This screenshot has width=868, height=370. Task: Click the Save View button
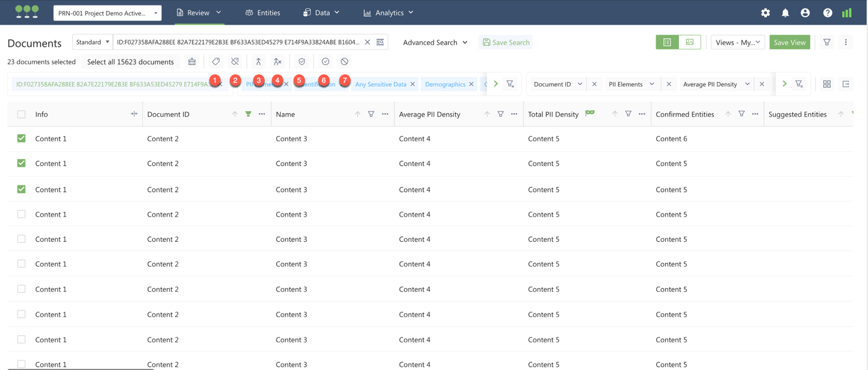[x=789, y=42]
